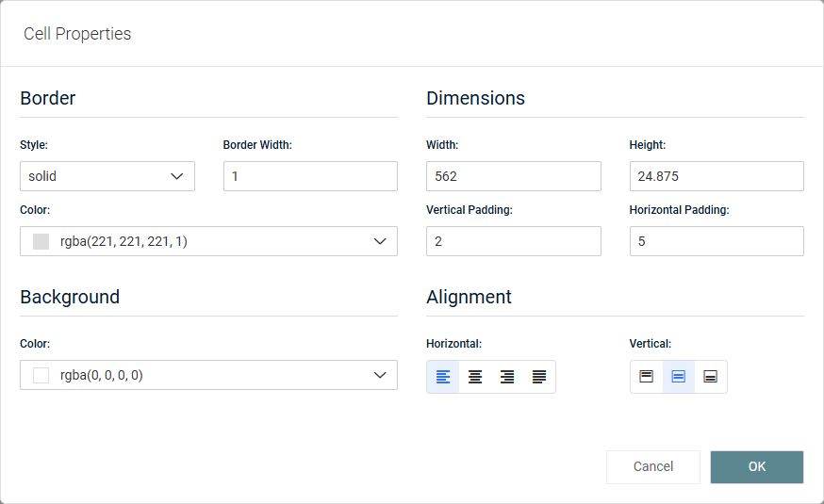The width and height of the screenshot is (824, 504).
Task: Select center horizontal alignment icon
Action: click(x=475, y=377)
